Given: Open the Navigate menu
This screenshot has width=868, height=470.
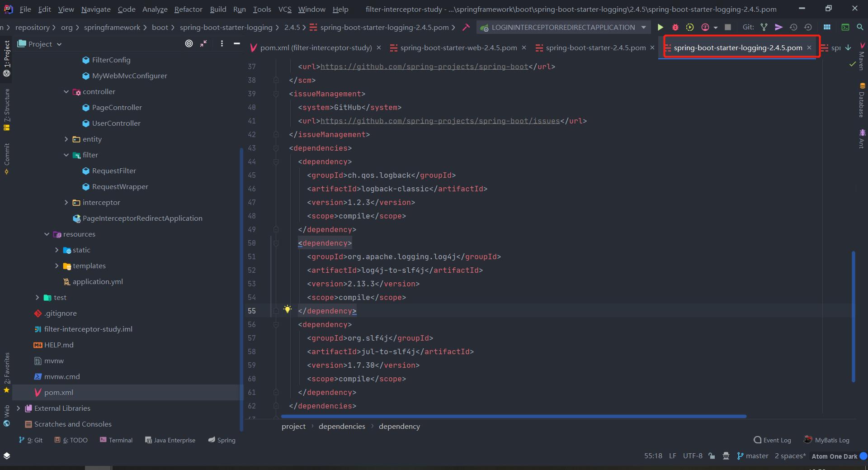Looking at the screenshot, I should click(96, 9).
